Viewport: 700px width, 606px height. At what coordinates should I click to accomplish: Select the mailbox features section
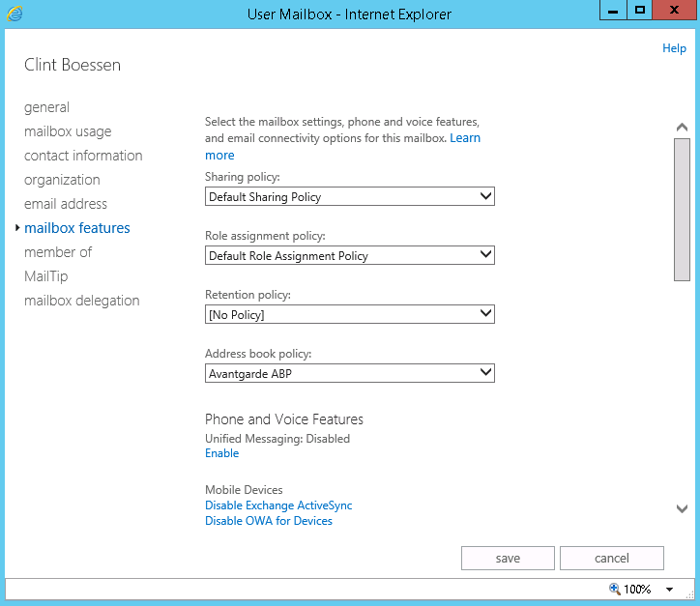click(77, 228)
